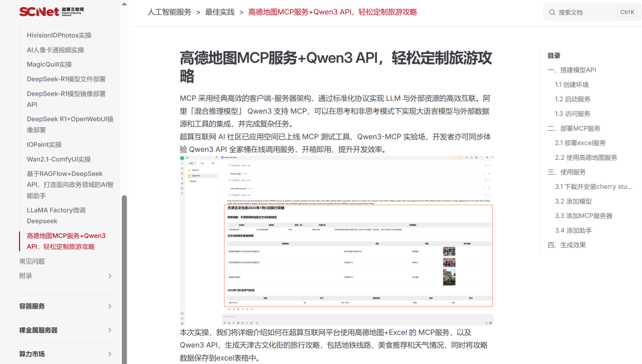The width and height of the screenshot is (642, 364).
Task: Collapse sidebar using the top arrow
Action: [124, 4]
